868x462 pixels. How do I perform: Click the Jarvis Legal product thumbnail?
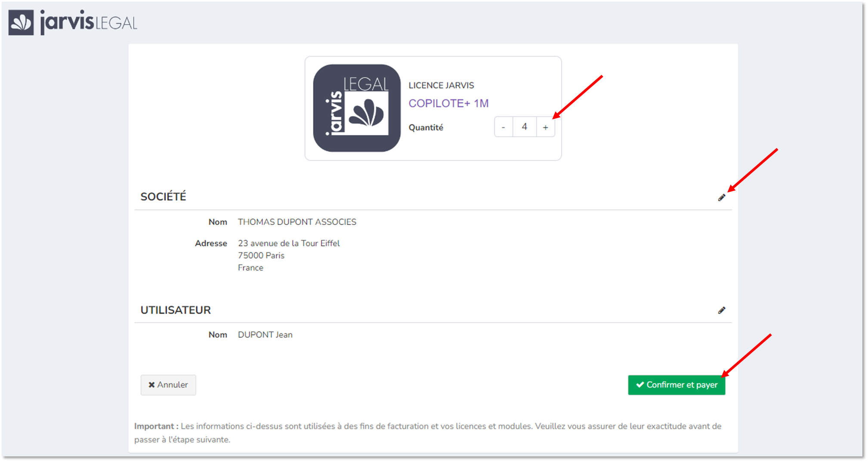(x=357, y=108)
